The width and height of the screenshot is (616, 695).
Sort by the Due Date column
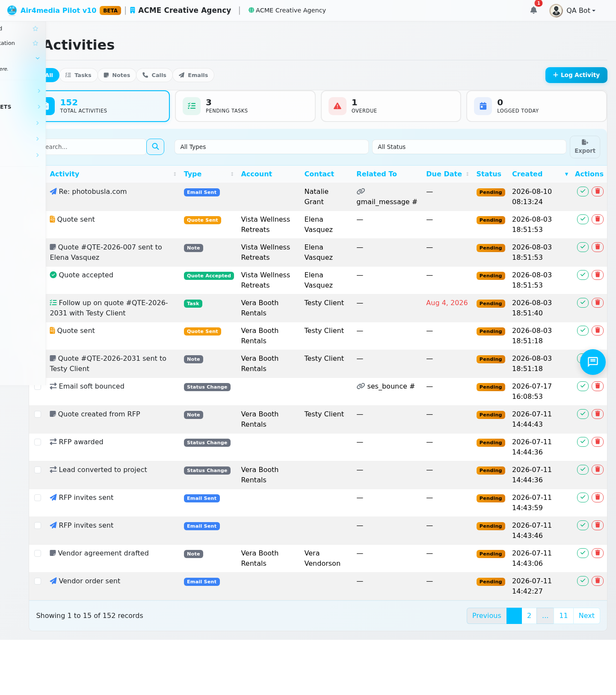tap(447, 174)
